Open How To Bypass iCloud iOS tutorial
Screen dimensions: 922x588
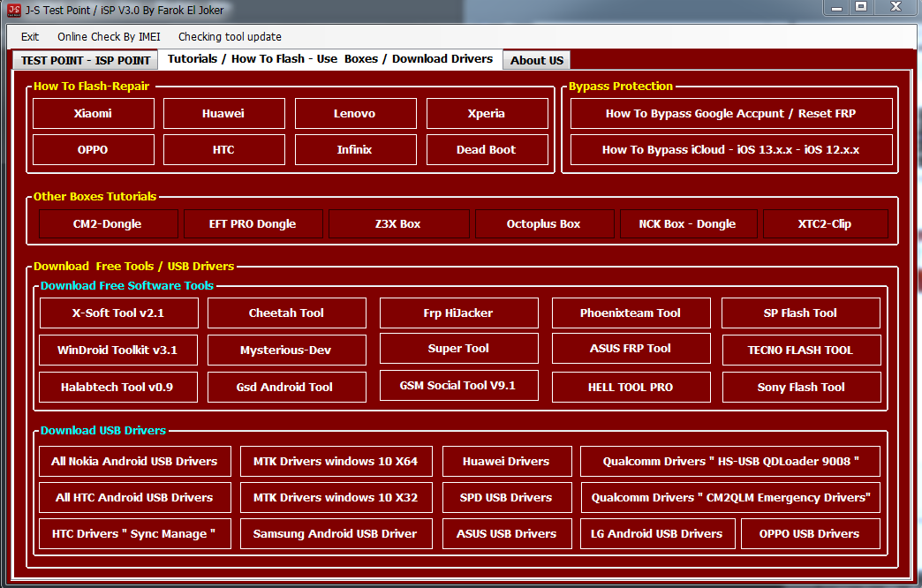(731, 150)
